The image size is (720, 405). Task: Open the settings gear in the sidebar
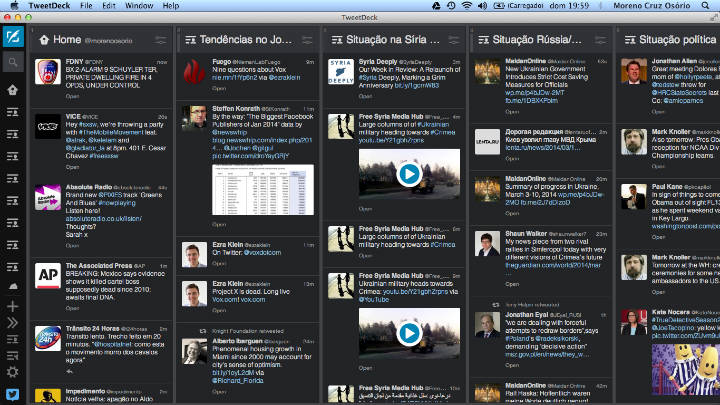[x=13, y=372]
